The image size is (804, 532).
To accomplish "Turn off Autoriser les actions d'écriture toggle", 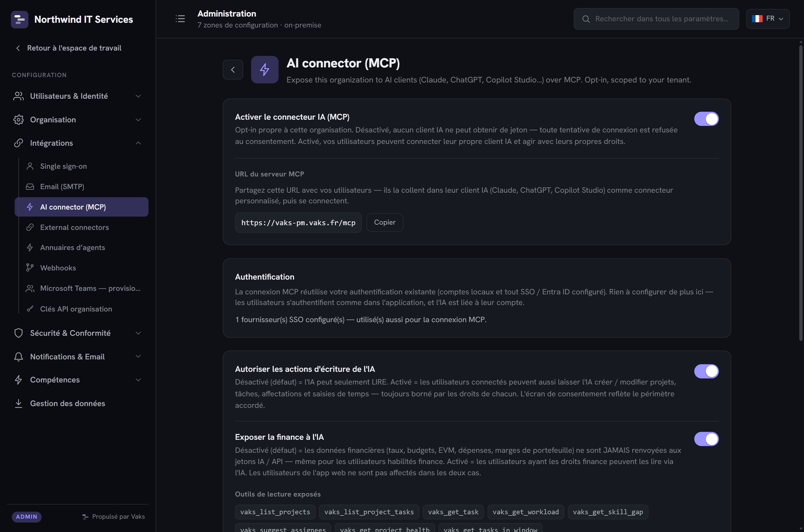I will [x=706, y=371].
